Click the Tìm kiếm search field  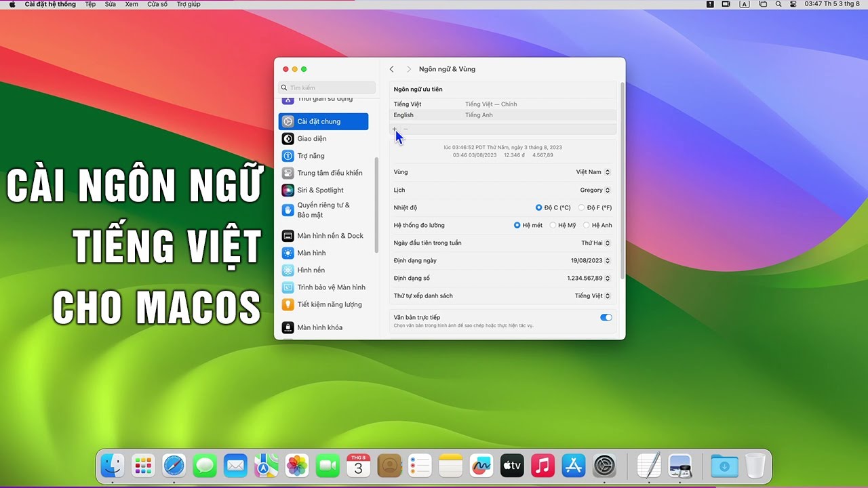[x=326, y=87]
